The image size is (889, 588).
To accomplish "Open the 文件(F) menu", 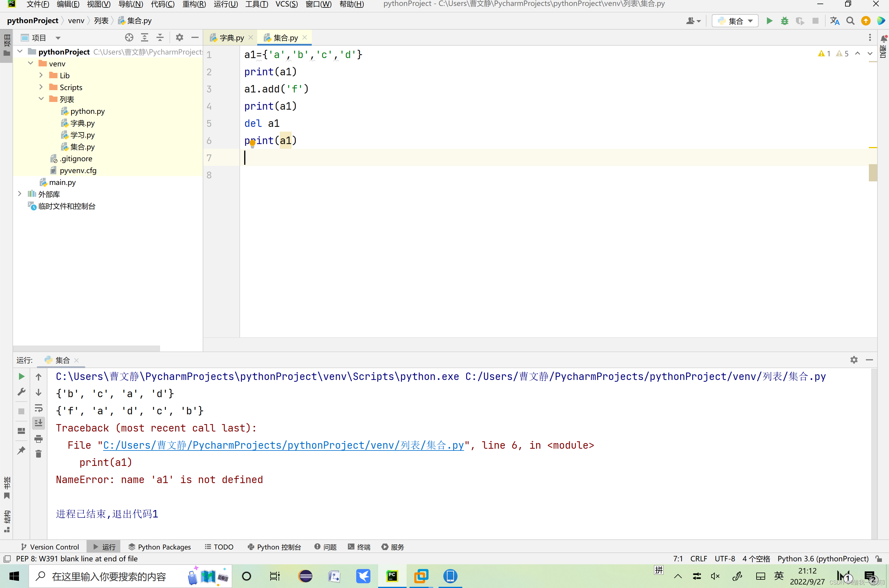I will point(38,4).
